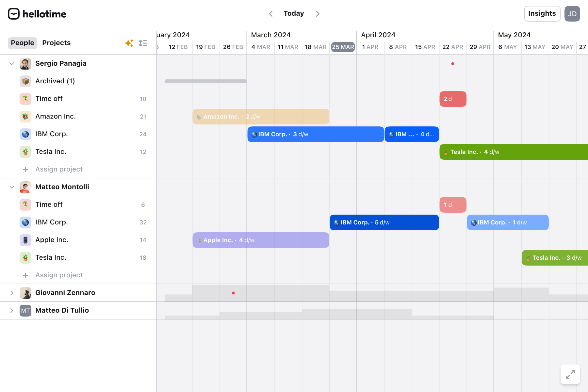The height and width of the screenshot is (392, 588).
Task: Select the Giovanni Zennaro name
Action: tap(65, 293)
